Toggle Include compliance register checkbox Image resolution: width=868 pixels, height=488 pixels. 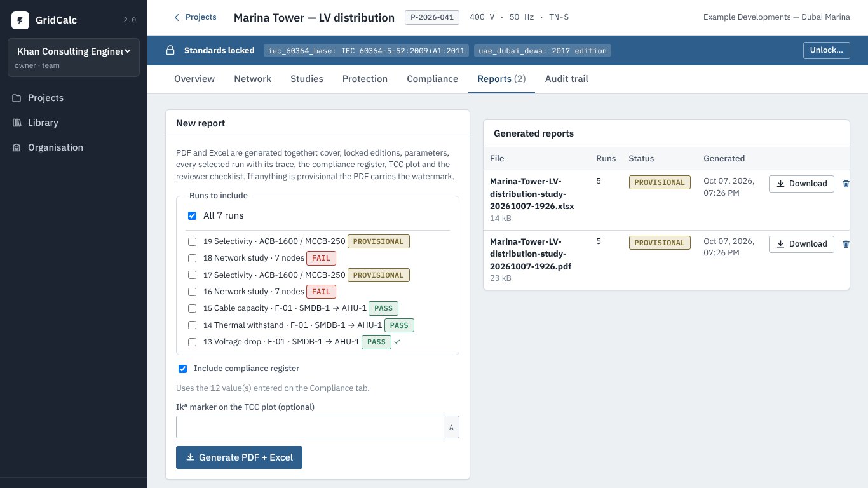[182, 369]
